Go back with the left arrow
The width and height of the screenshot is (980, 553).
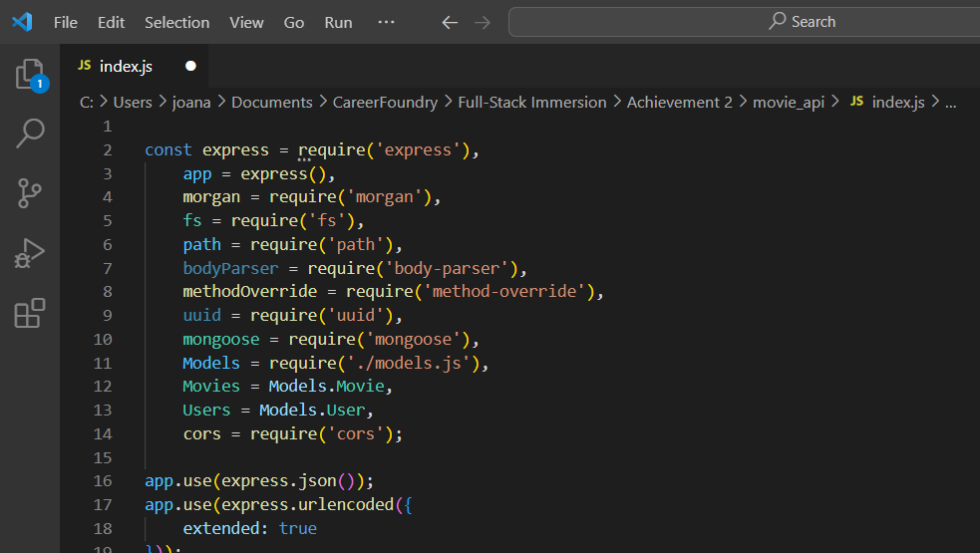point(450,22)
